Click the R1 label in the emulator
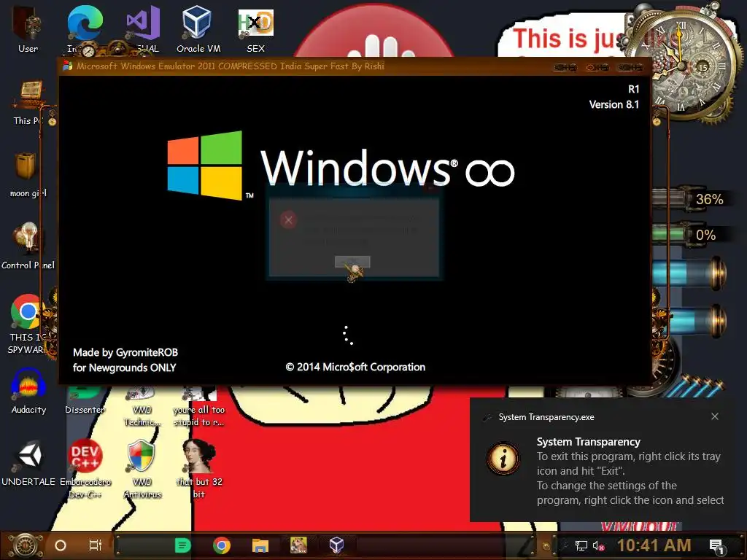This screenshot has width=747, height=560. [x=633, y=89]
